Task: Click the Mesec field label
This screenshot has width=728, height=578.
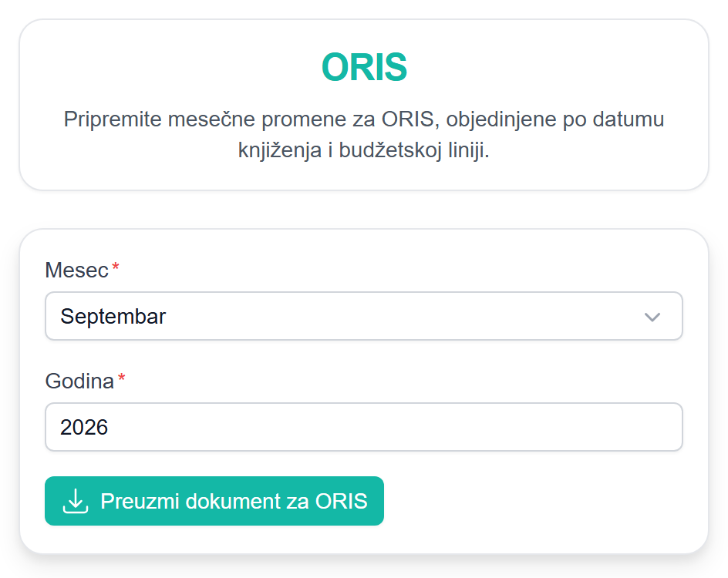Action: (76, 271)
